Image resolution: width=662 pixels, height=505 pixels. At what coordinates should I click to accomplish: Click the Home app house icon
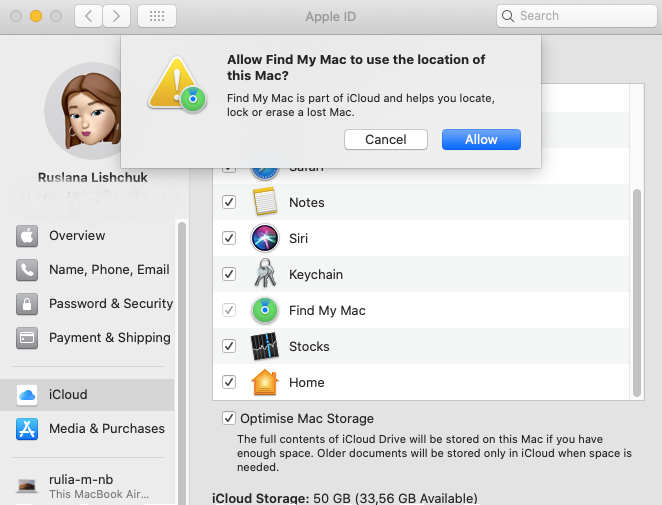265,382
